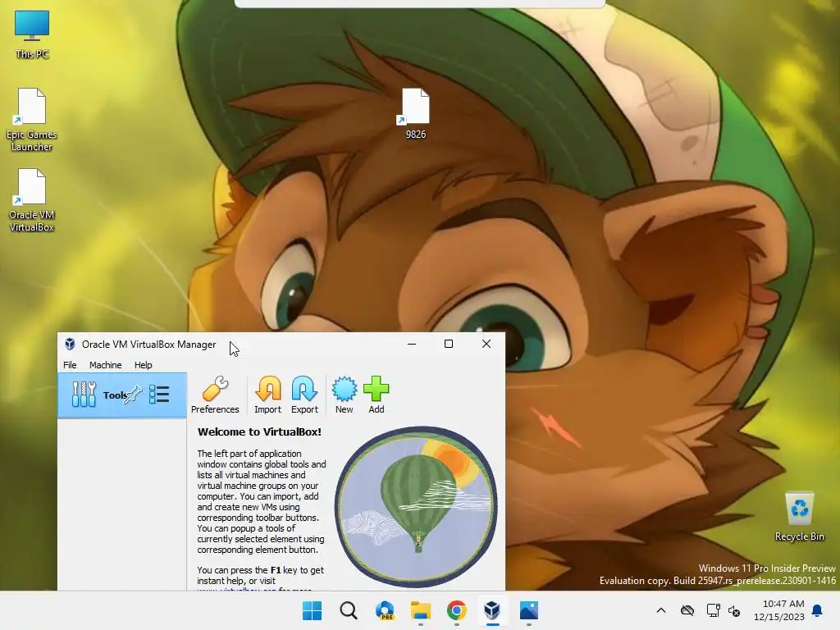Viewport: 840px width, 630px height.
Task: Select the This PC desktop icon
Action: click(32, 34)
